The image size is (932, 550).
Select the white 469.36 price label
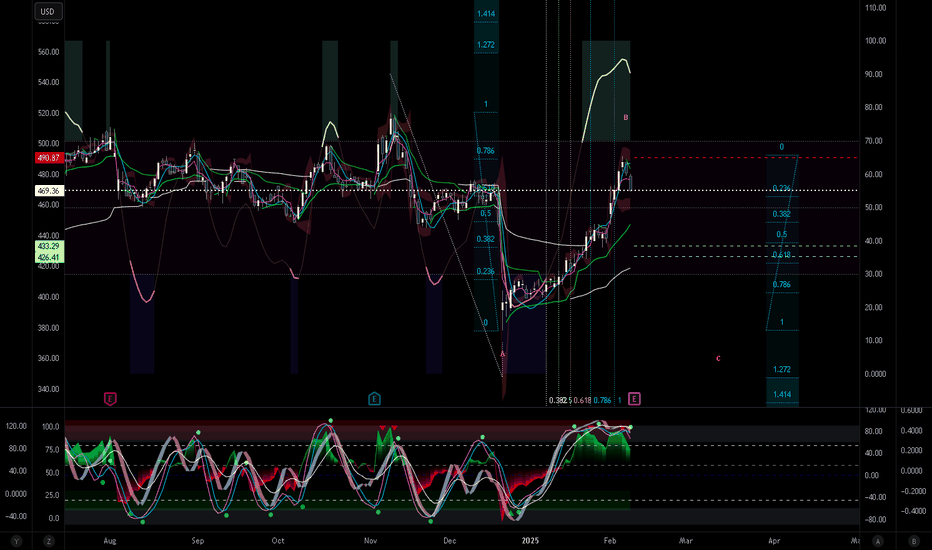(49, 191)
